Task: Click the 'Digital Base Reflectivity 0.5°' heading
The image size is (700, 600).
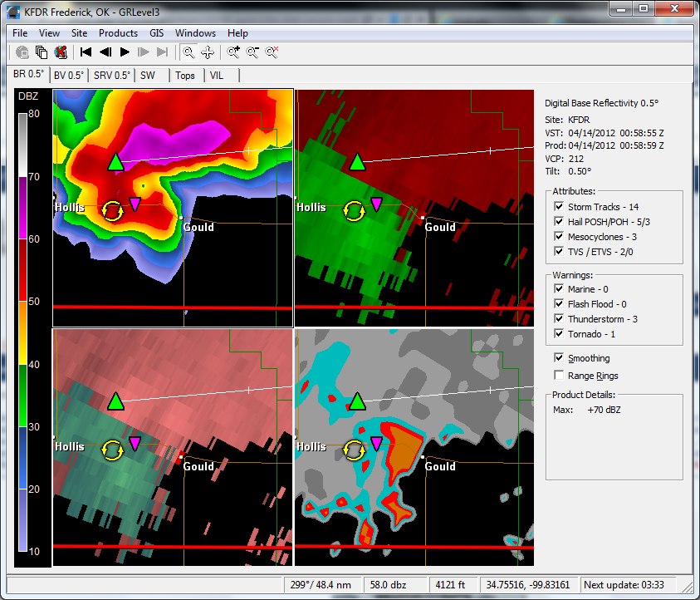Action: click(601, 103)
